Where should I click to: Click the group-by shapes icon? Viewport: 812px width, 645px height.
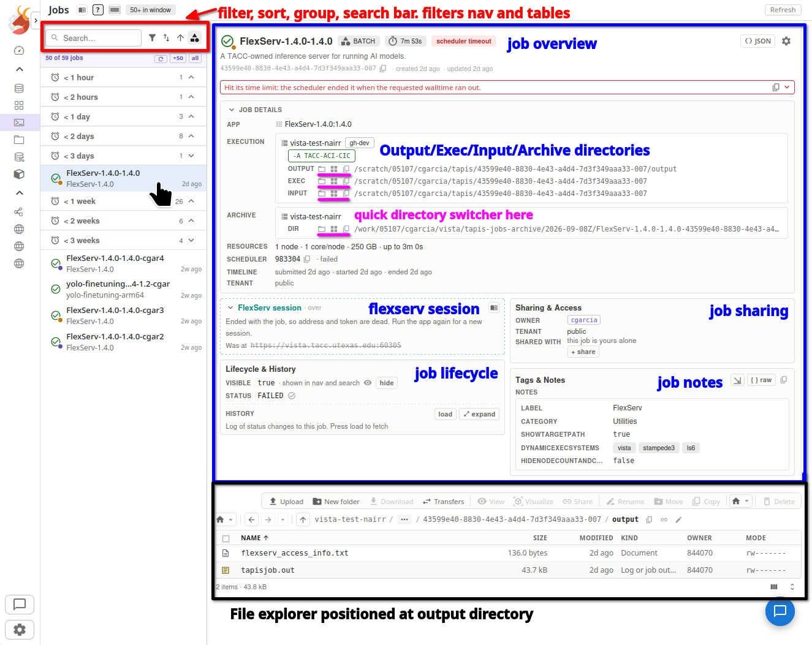(x=194, y=38)
